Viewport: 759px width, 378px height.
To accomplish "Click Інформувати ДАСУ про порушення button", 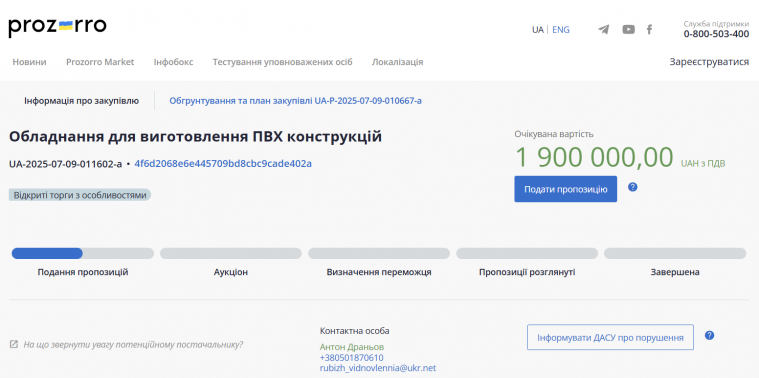I will point(610,337).
